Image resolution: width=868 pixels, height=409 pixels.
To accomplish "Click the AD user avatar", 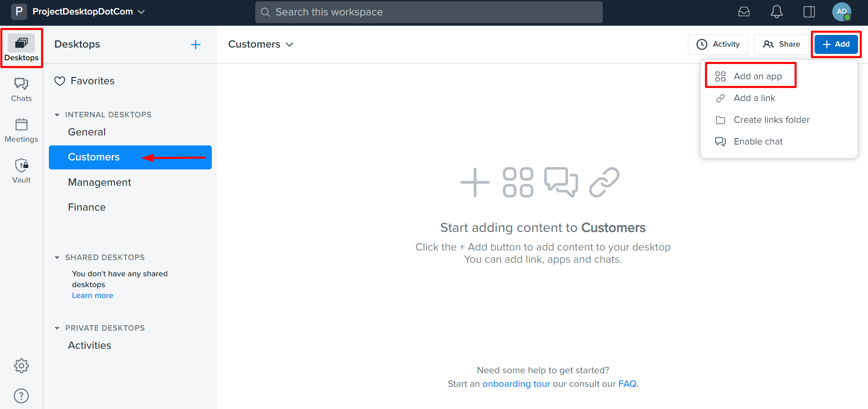I will [x=841, y=12].
